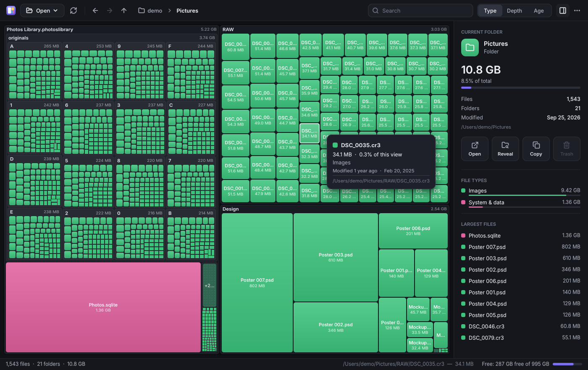Click the app logo icon
The image size is (588, 370).
click(x=11, y=11)
